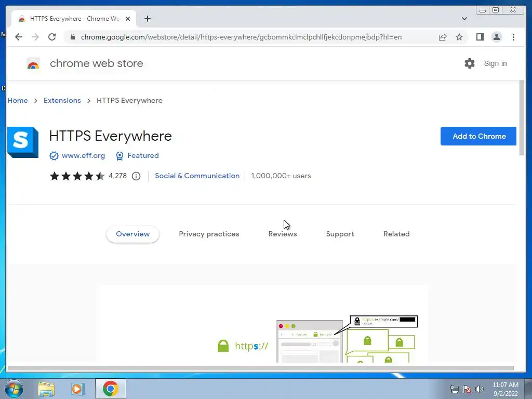Open the Chrome three-dot menu

(514, 37)
